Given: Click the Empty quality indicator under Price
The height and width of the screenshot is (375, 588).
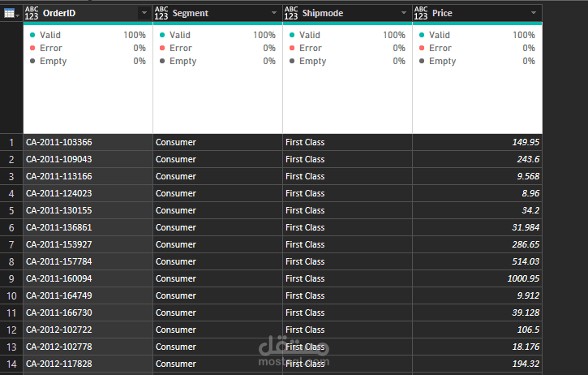Looking at the screenshot, I should 442,61.
